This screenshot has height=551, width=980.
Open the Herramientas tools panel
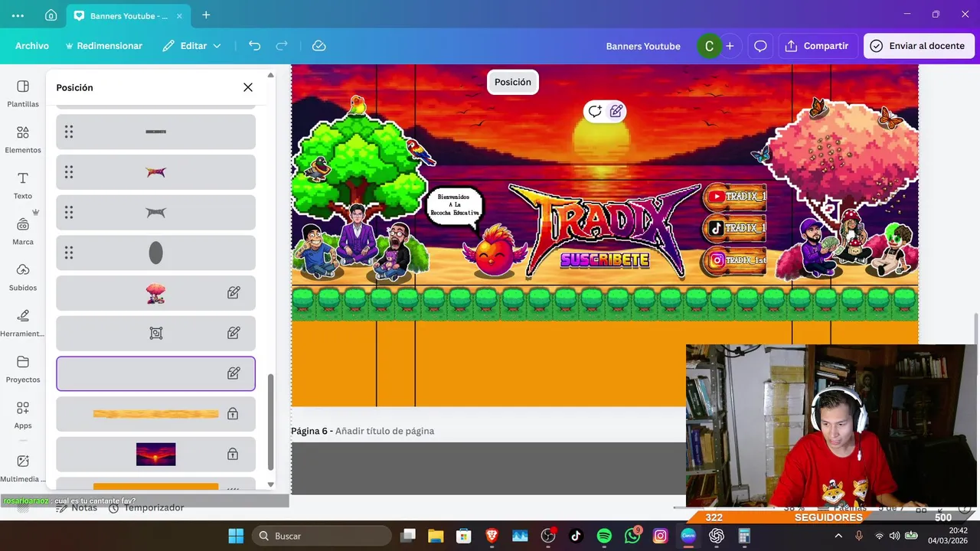coord(23,323)
